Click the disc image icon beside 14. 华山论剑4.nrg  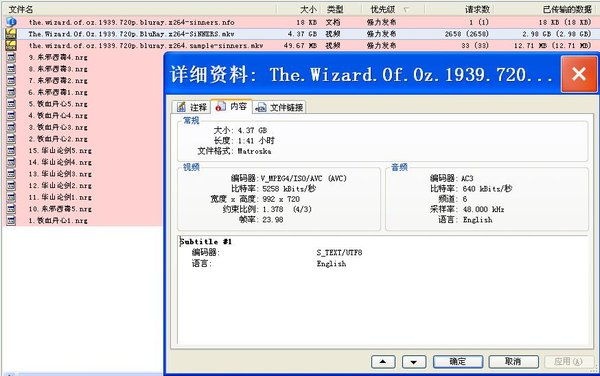point(11,162)
